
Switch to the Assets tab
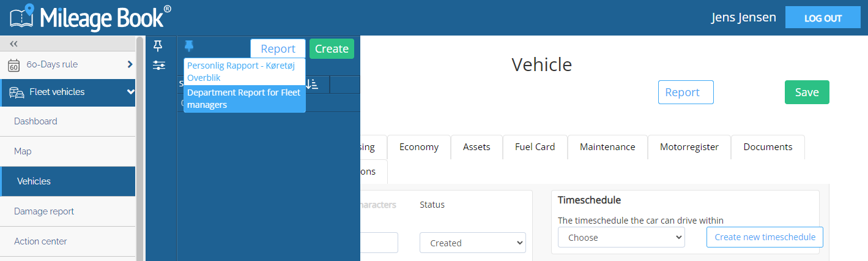[477, 147]
